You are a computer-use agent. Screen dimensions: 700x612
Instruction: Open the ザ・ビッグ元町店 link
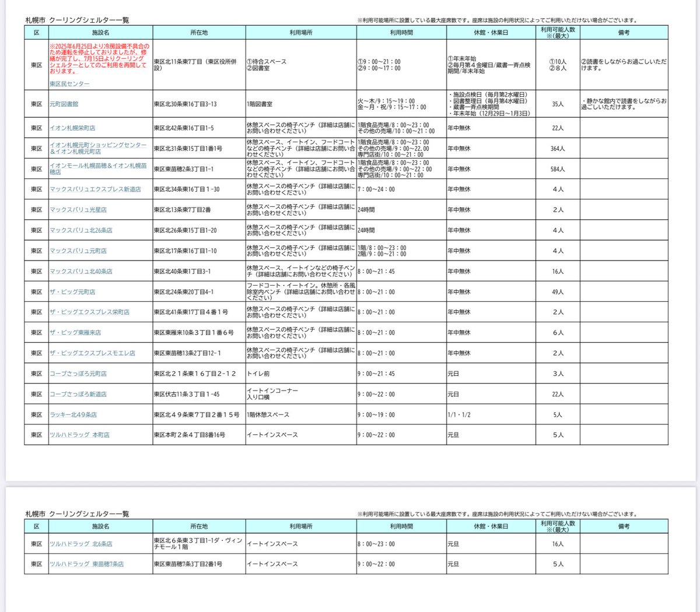click(72, 291)
